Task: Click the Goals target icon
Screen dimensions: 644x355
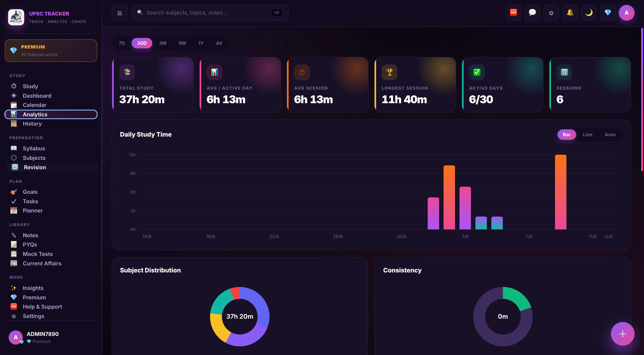Action: point(14,192)
